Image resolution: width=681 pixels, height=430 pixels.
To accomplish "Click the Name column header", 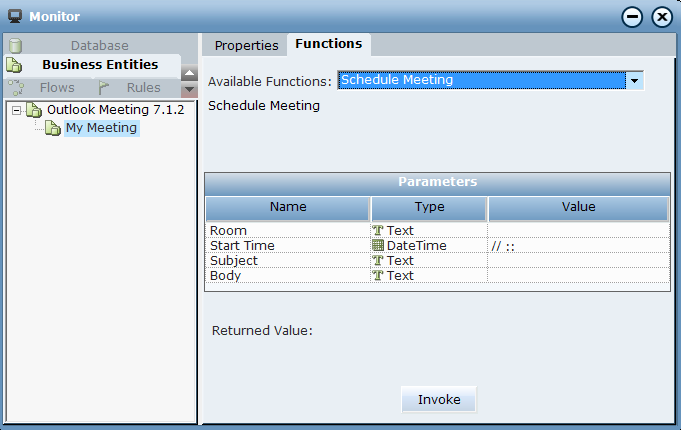I will tap(288, 208).
